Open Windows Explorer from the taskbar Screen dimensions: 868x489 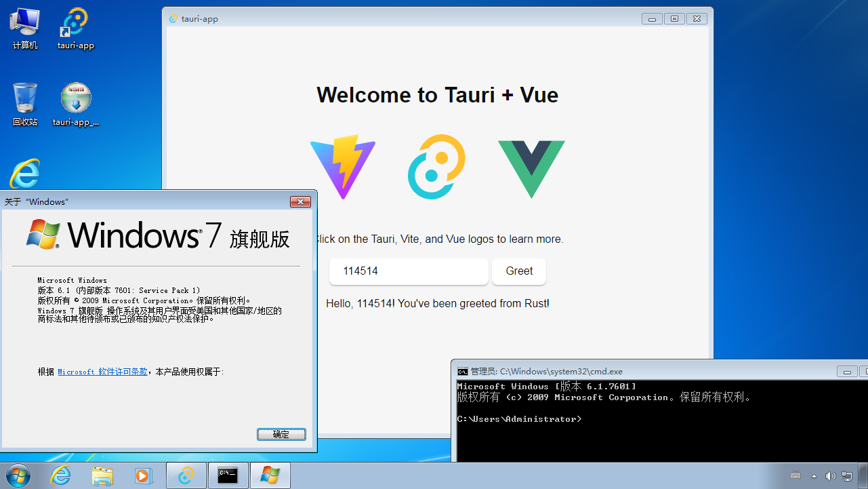[x=102, y=475]
